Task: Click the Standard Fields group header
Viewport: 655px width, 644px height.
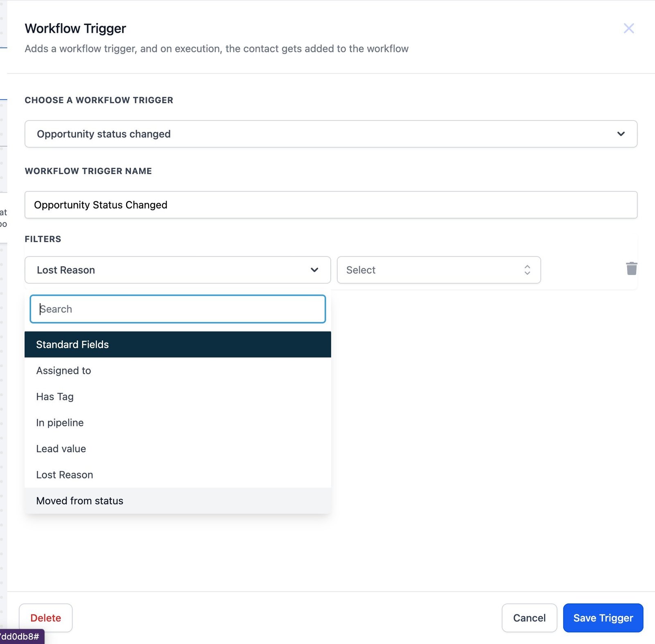Action: [177, 345]
